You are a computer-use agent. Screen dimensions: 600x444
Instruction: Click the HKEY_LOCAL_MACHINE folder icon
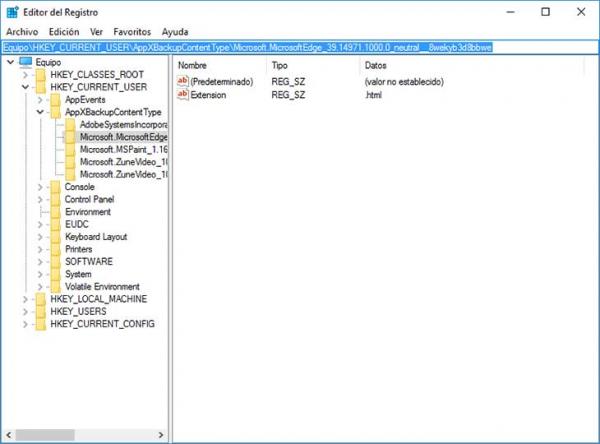[41, 299]
